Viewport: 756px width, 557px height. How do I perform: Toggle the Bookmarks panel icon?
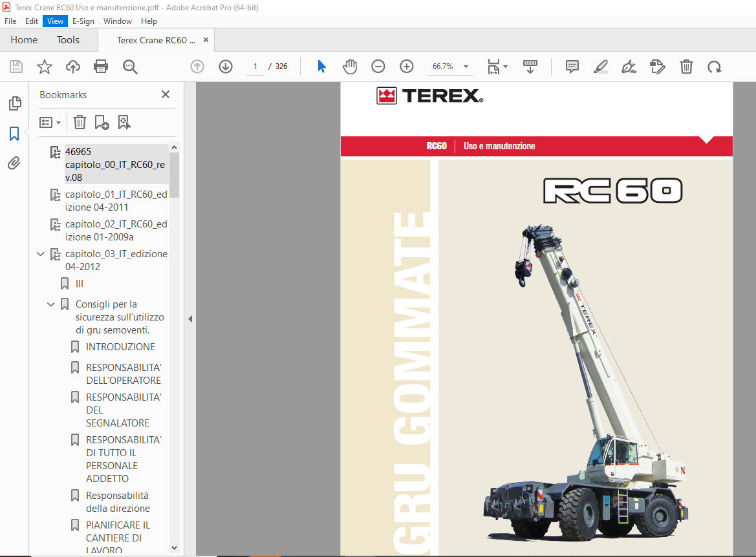point(14,134)
